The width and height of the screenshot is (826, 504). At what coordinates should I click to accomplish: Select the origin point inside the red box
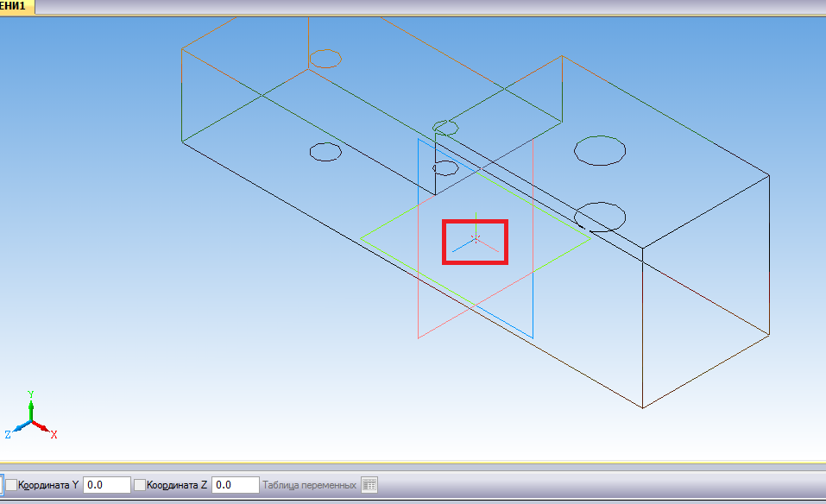[475, 238]
